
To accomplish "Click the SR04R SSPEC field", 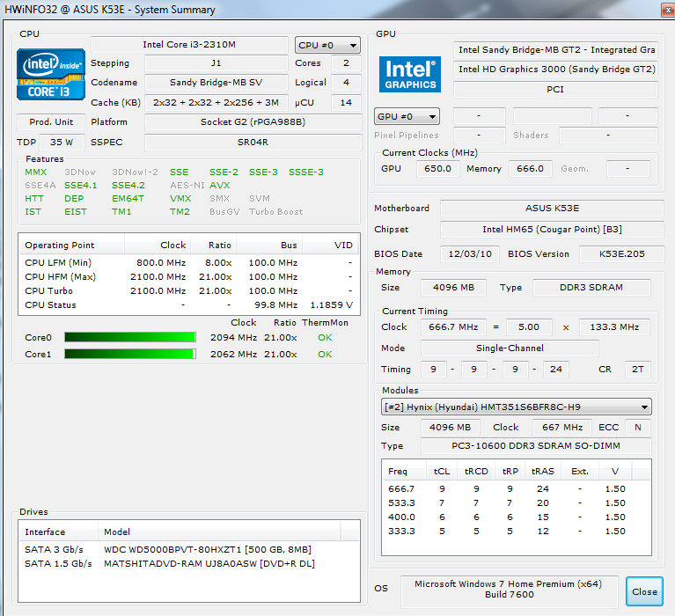I will point(253,143).
